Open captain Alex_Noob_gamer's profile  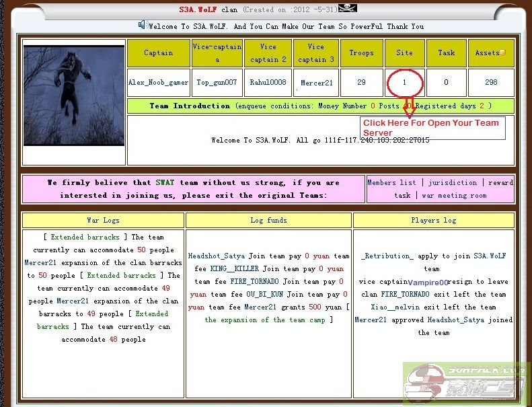[x=158, y=83]
